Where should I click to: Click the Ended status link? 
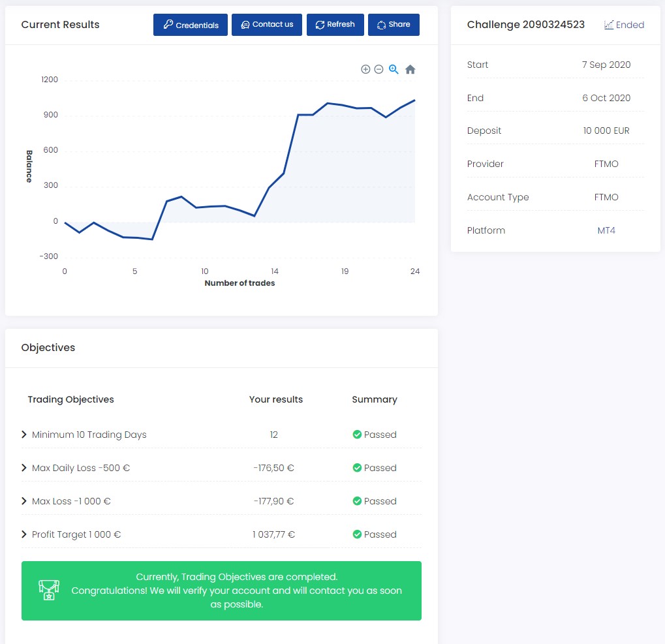[x=630, y=25]
